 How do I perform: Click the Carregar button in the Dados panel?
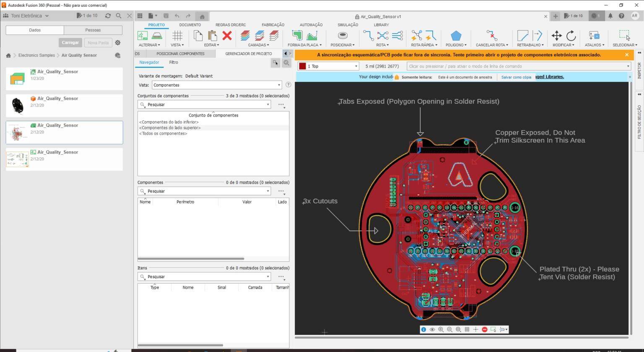[70, 42]
